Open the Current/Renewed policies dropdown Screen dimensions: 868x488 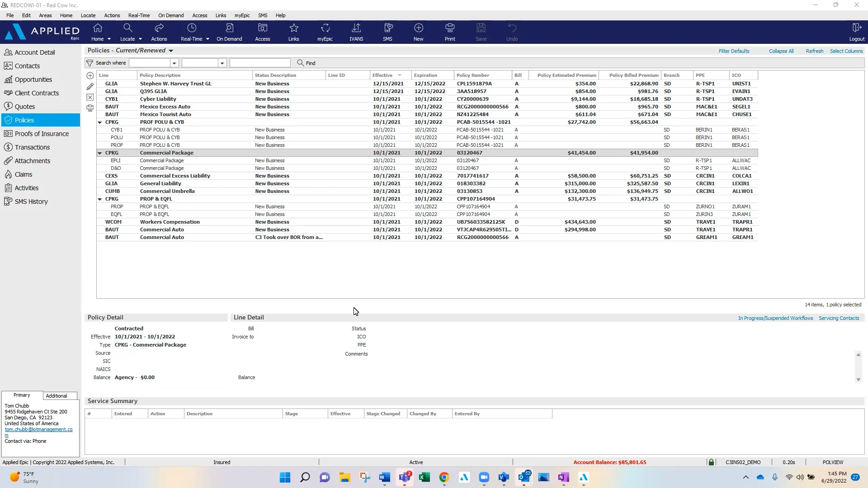pos(171,50)
